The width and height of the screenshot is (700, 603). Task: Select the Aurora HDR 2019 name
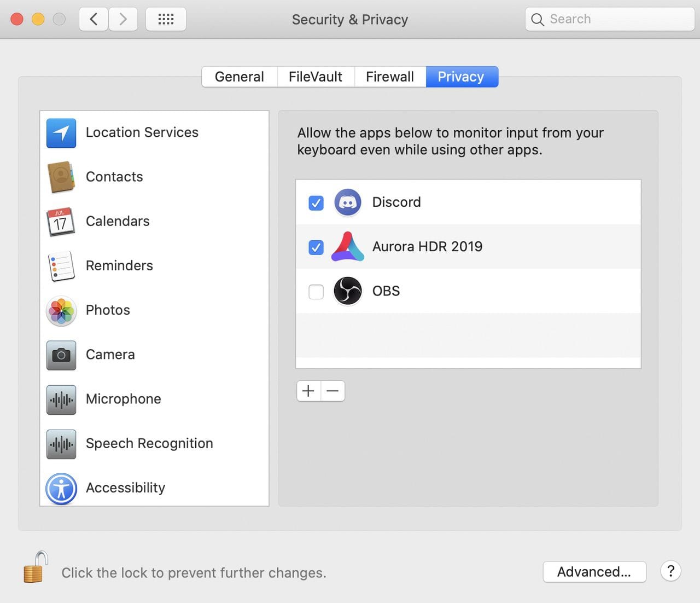[x=428, y=246]
